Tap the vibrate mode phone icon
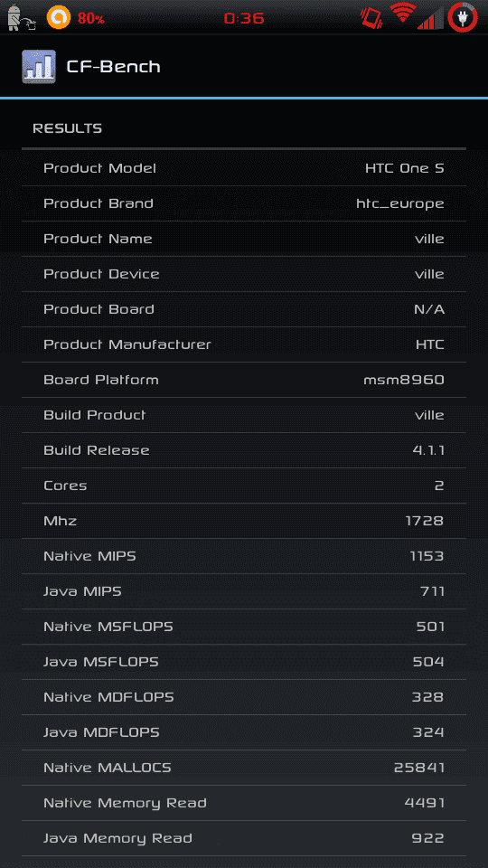This screenshot has width=488, height=868. pyautogui.click(x=371, y=18)
